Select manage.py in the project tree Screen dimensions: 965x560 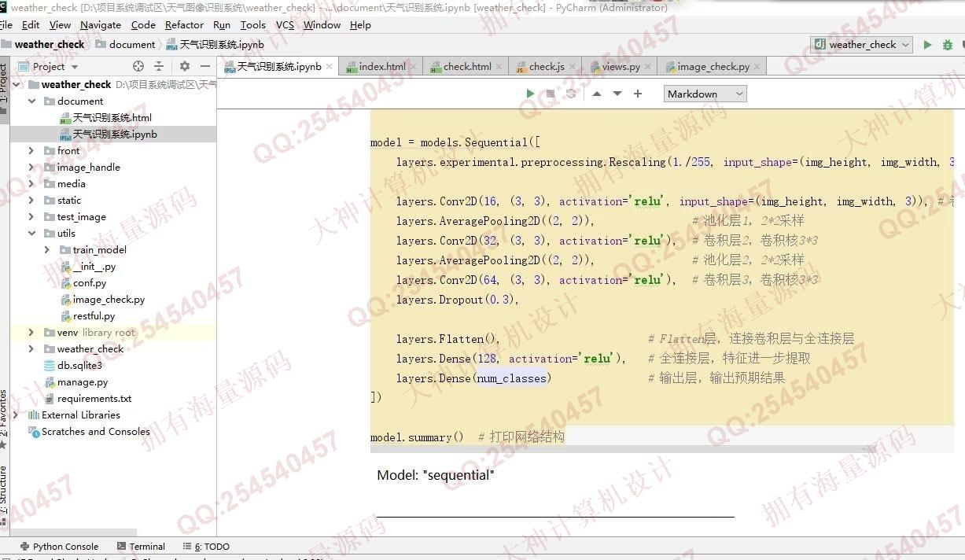[x=82, y=382]
